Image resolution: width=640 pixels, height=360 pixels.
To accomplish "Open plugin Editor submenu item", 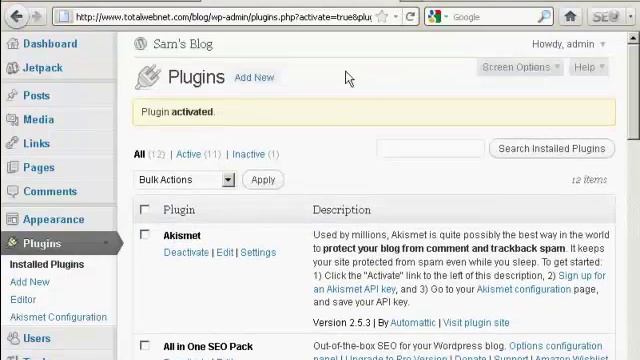I will (23, 300).
